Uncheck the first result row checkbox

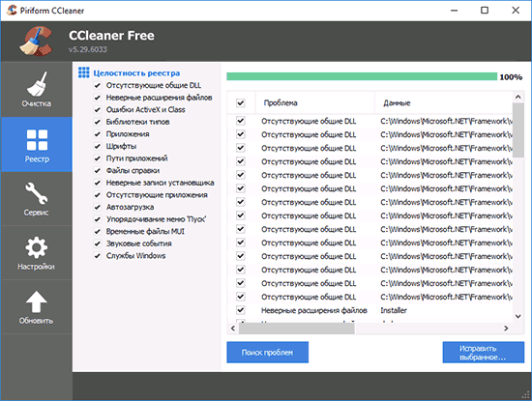pyautogui.click(x=241, y=121)
